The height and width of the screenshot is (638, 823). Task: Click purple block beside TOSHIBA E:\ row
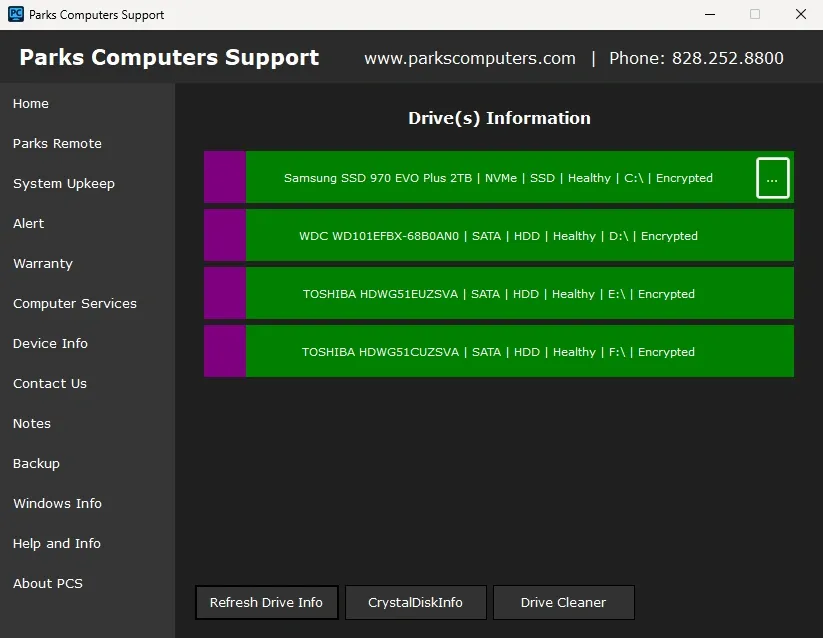225,293
